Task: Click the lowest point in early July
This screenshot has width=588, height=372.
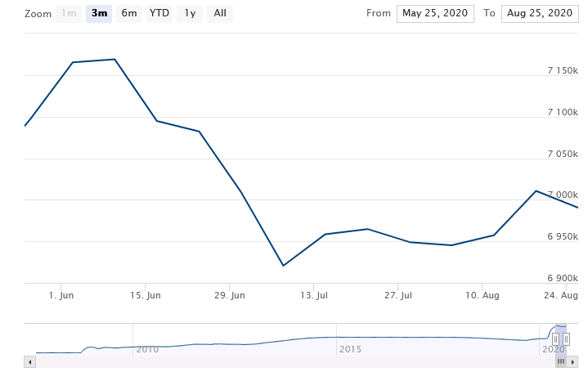Action: (x=283, y=266)
